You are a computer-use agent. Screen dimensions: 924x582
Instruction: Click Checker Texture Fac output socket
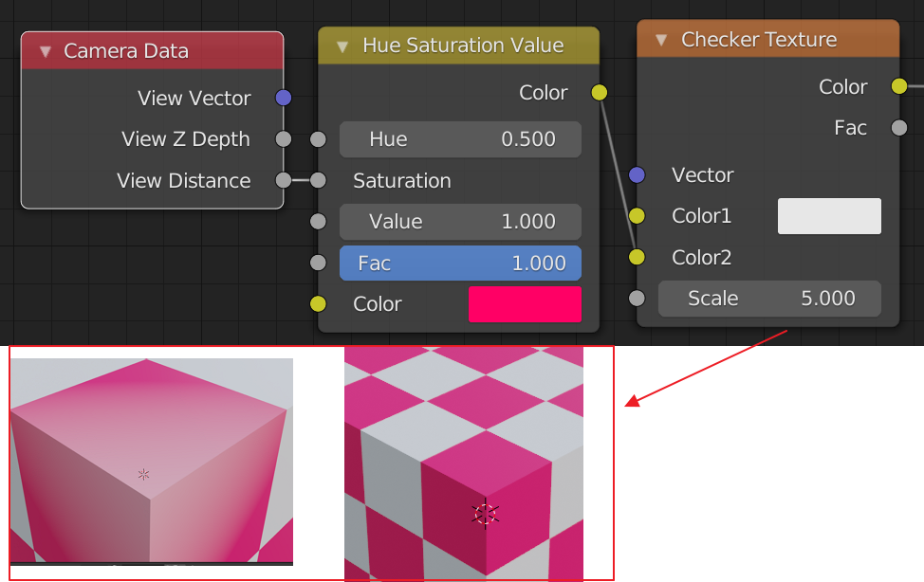[899, 127]
